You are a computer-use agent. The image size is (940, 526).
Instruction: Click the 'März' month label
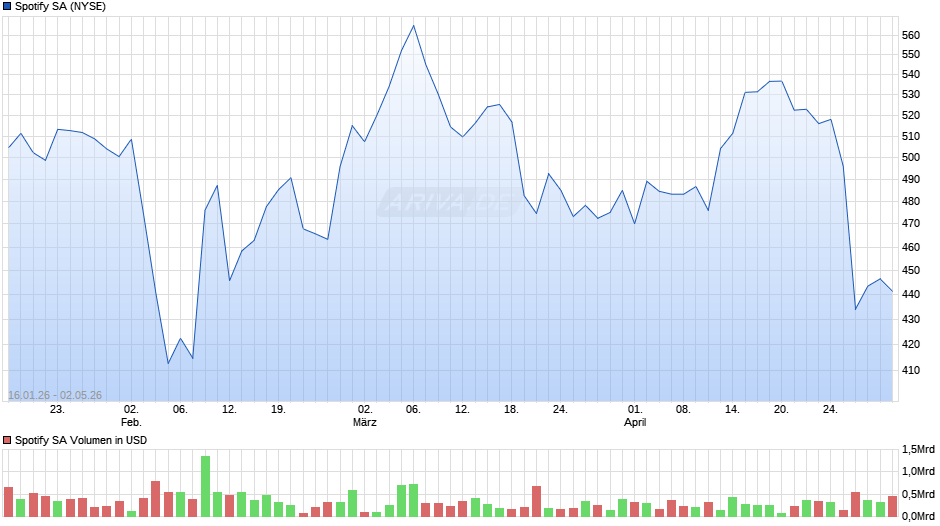364,422
